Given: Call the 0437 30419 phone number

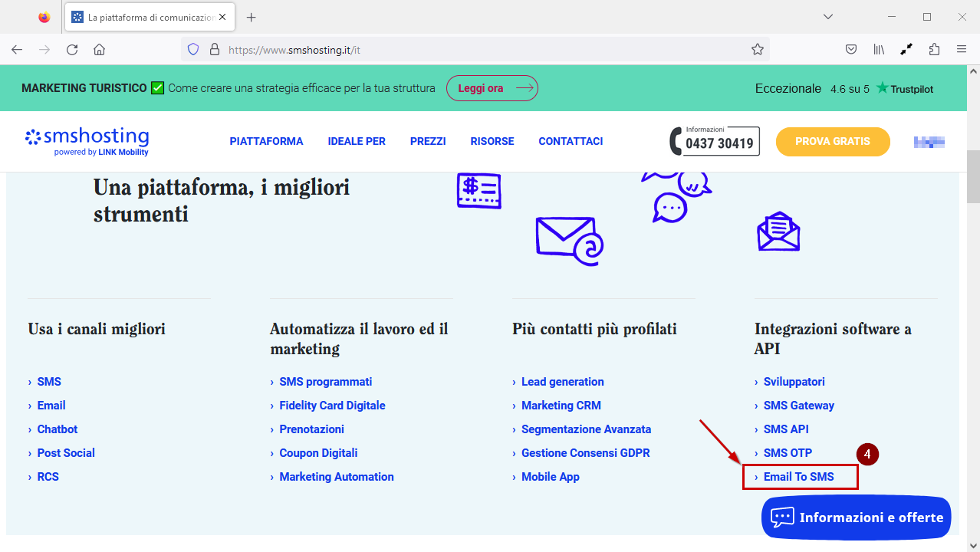Looking at the screenshot, I should (x=715, y=141).
